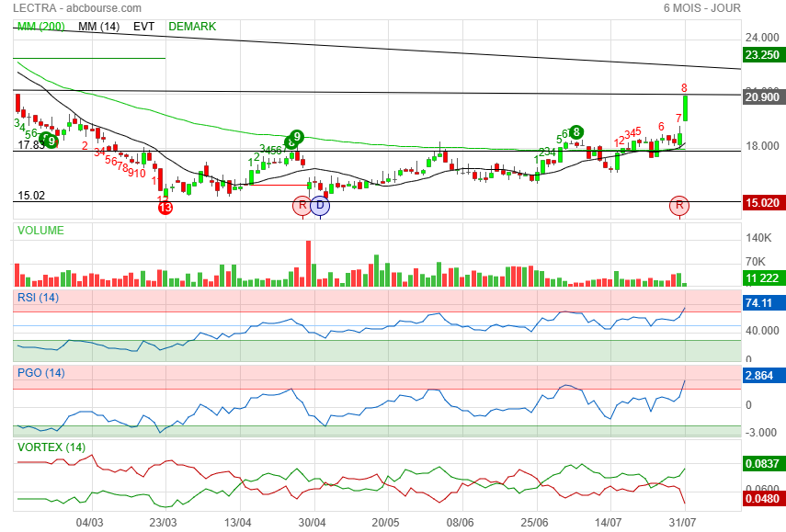
Task: Click the 70K volume axis label
Action: (x=756, y=262)
